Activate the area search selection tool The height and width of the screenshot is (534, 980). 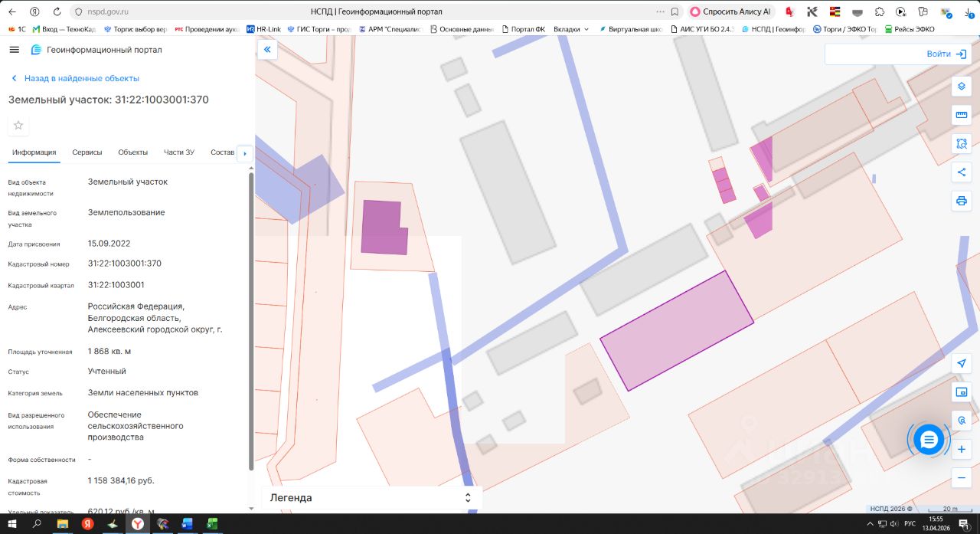pyautogui.click(x=962, y=143)
